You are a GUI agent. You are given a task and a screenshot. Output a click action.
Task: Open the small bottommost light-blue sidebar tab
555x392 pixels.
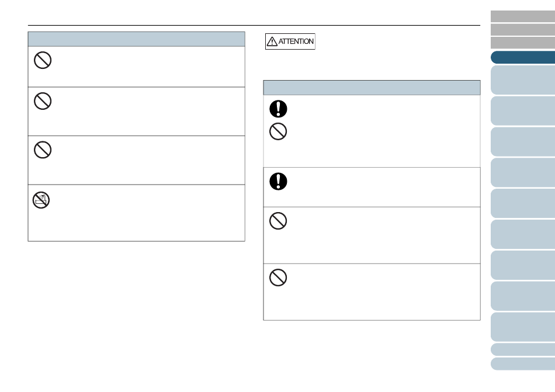tap(523, 364)
